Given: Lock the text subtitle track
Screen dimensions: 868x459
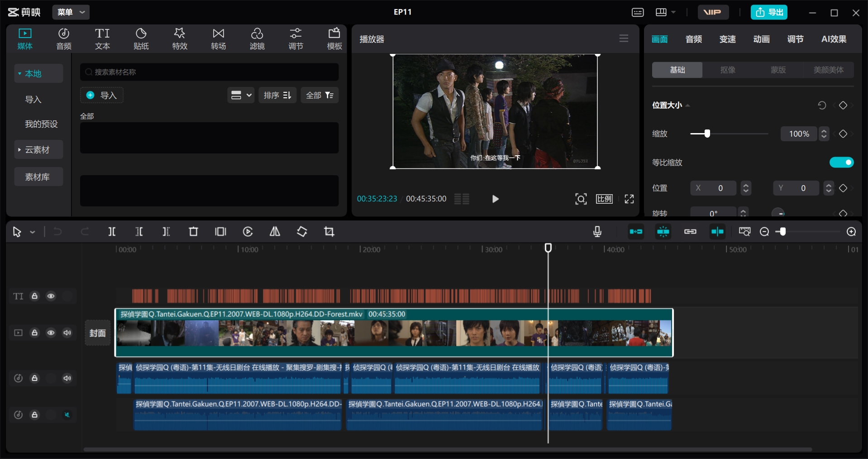Looking at the screenshot, I should pos(35,296).
